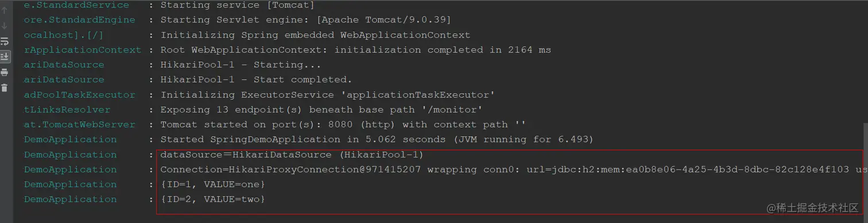Viewport: 868px width, 223px height.
Task: Click the dataSource=HikariDataSource output line
Action: coord(292,154)
